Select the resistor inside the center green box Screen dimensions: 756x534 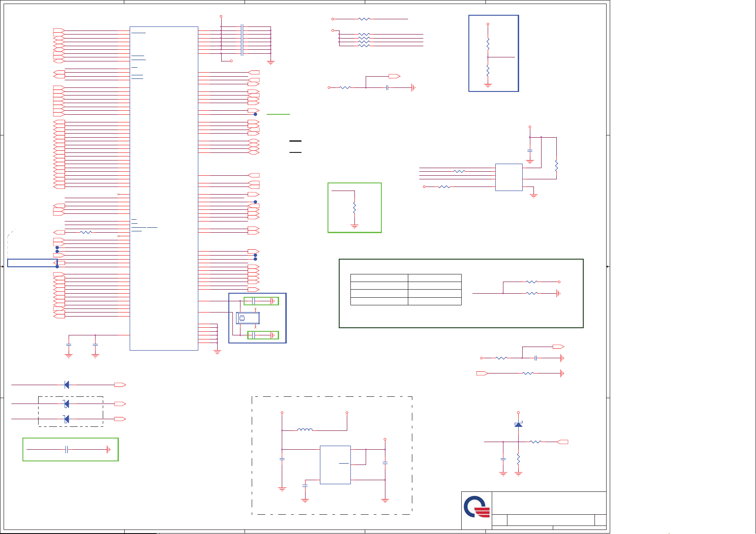point(354,208)
